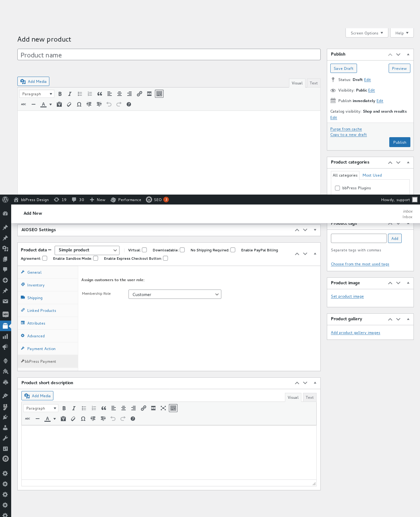The height and width of the screenshot is (517, 420).
Task: Toggle bold in the top product editor
Action: 60,94
